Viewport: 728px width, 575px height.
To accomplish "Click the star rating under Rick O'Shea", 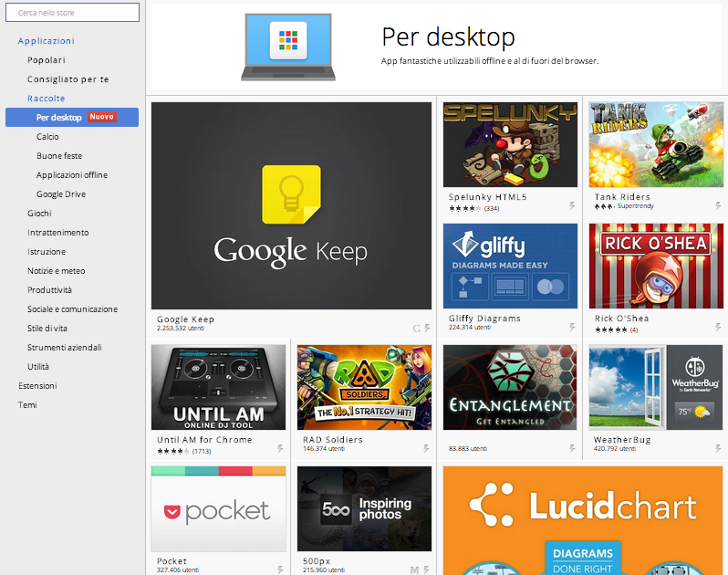I will [x=611, y=329].
